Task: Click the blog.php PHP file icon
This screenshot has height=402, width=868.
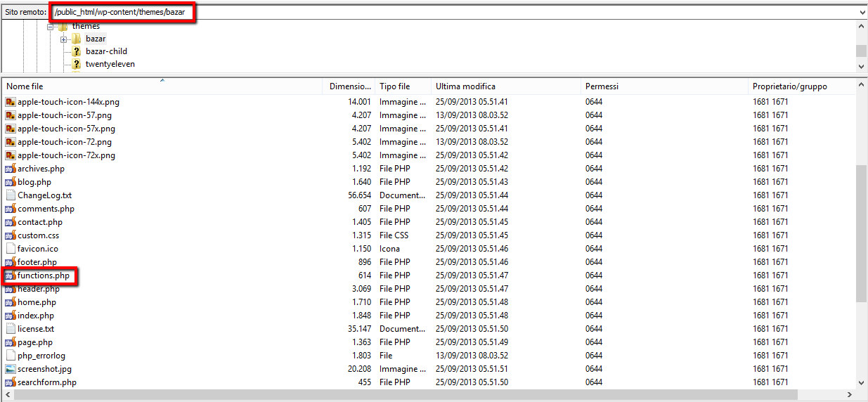Action: [x=10, y=182]
